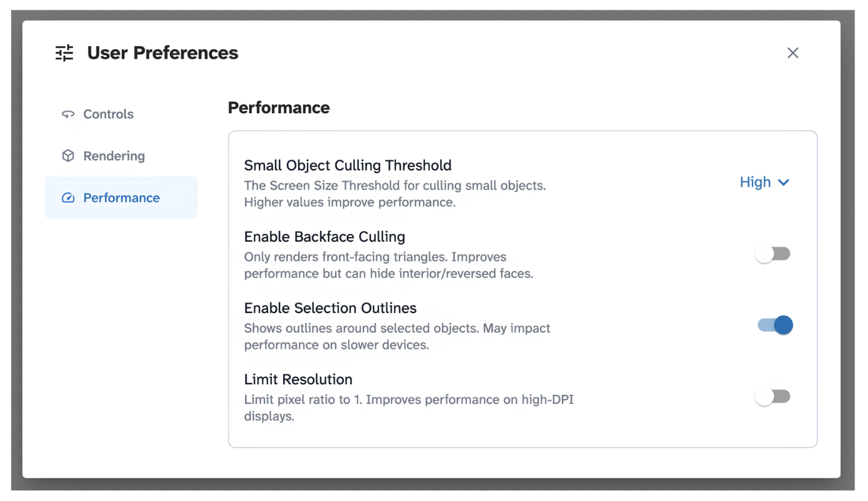This screenshot has width=868, height=501.
Task: Select the Performance tab label
Action: tap(122, 198)
